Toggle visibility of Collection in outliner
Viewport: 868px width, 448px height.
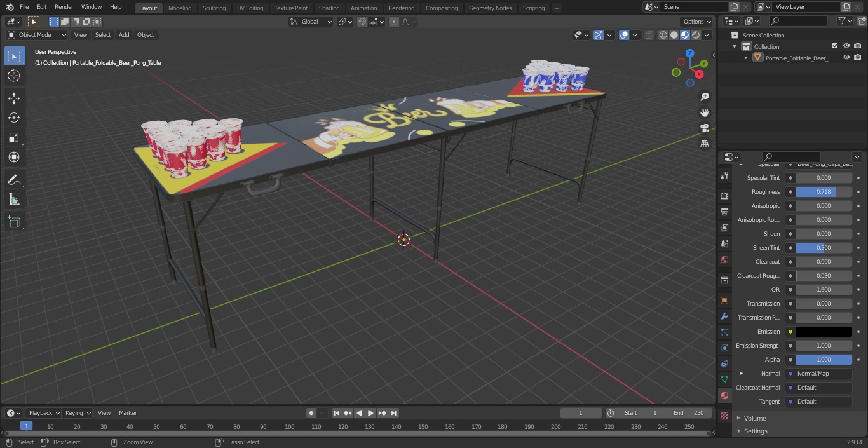[x=846, y=46]
